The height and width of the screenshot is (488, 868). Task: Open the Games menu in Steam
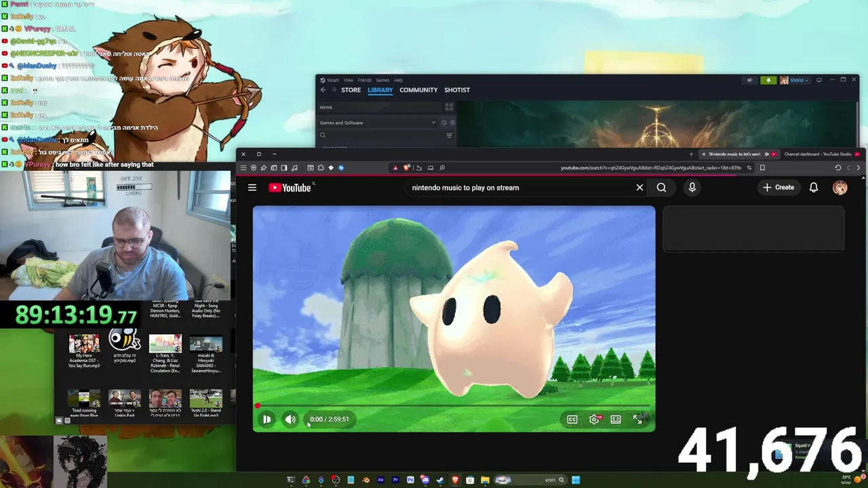pos(382,80)
